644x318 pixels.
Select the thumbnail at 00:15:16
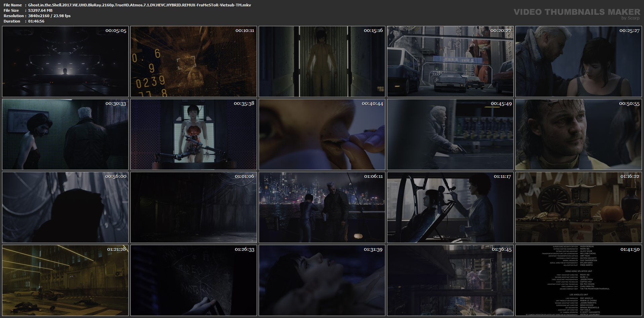point(322,62)
